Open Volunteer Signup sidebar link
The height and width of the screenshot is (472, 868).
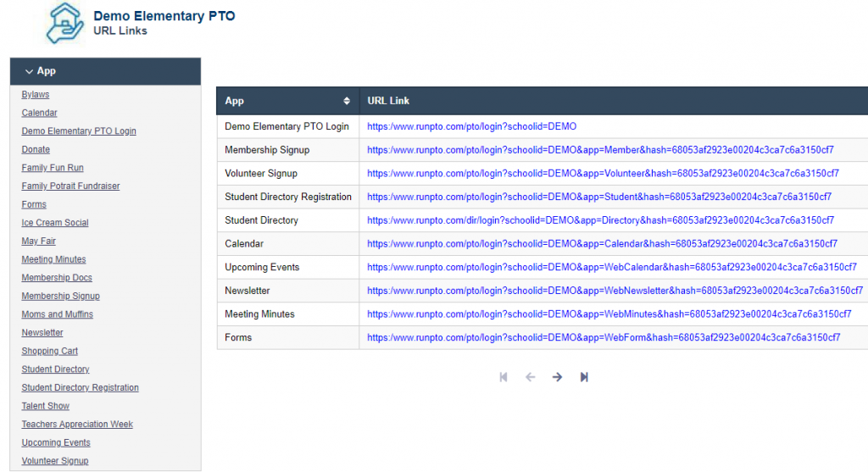coord(55,461)
